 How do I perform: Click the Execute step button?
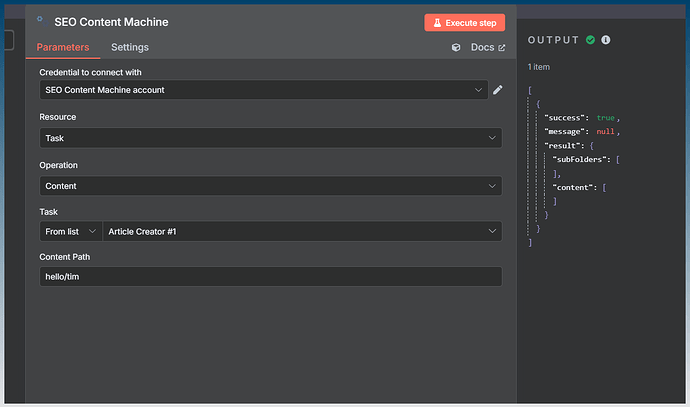(464, 22)
